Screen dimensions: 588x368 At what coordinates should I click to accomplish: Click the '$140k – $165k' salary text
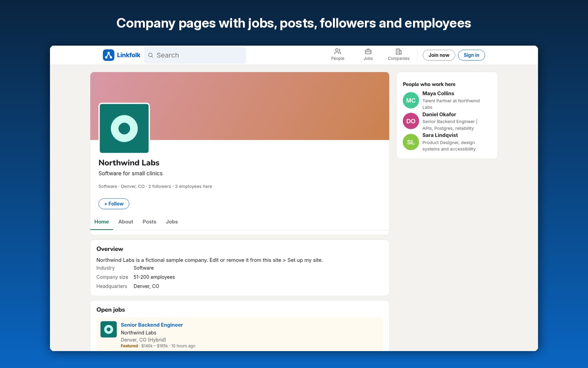155,346
